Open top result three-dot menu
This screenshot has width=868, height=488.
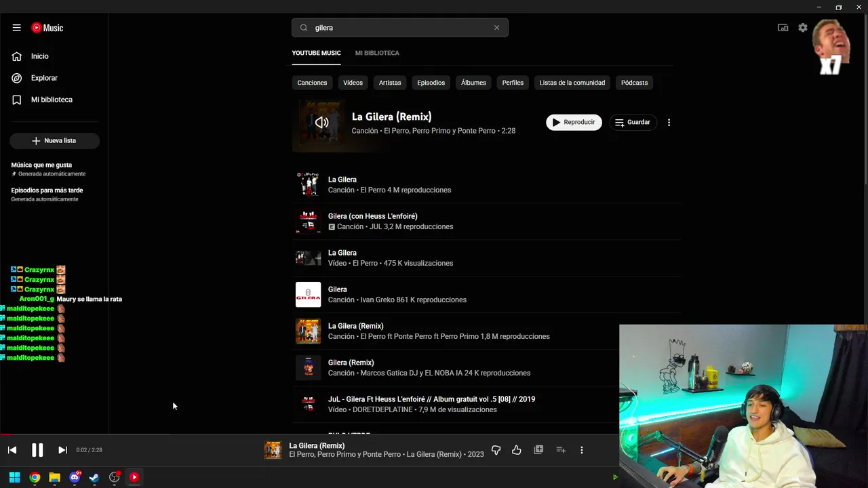[x=669, y=123]
